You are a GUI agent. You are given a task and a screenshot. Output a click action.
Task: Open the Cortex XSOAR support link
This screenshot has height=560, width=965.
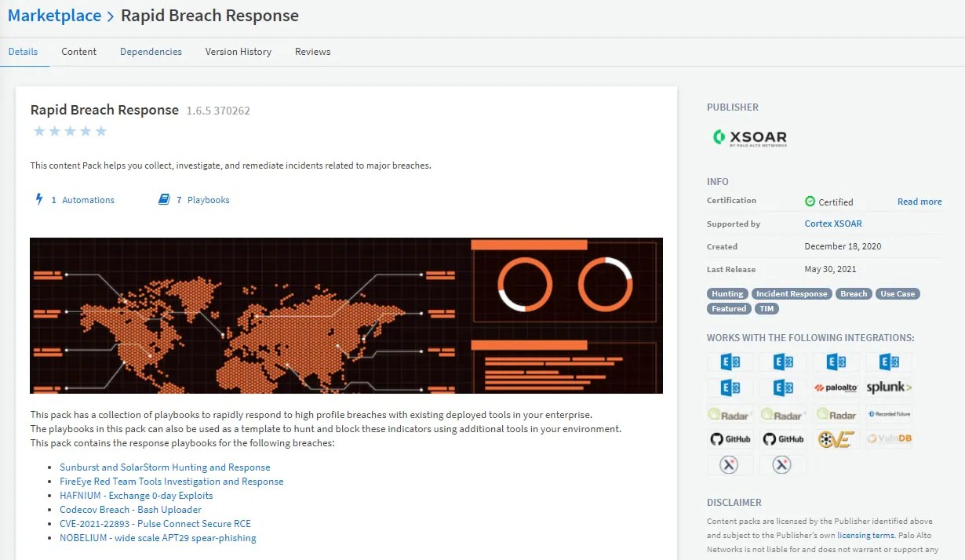833,224
